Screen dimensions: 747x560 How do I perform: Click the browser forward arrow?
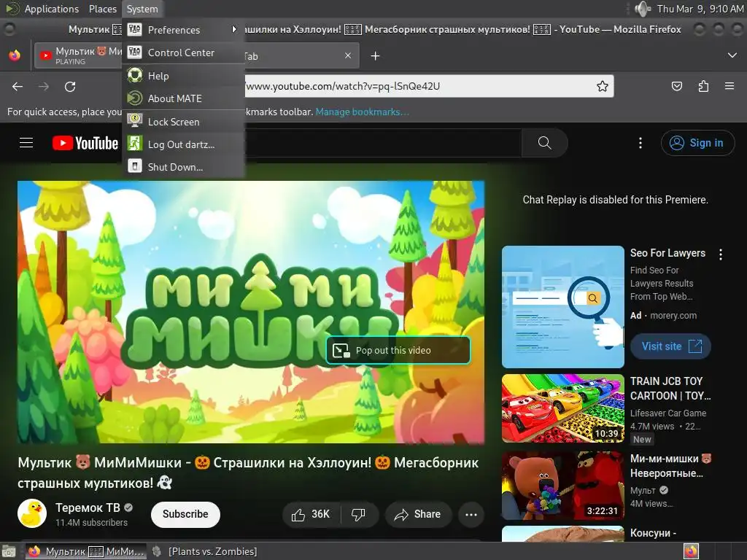point(44,86)
